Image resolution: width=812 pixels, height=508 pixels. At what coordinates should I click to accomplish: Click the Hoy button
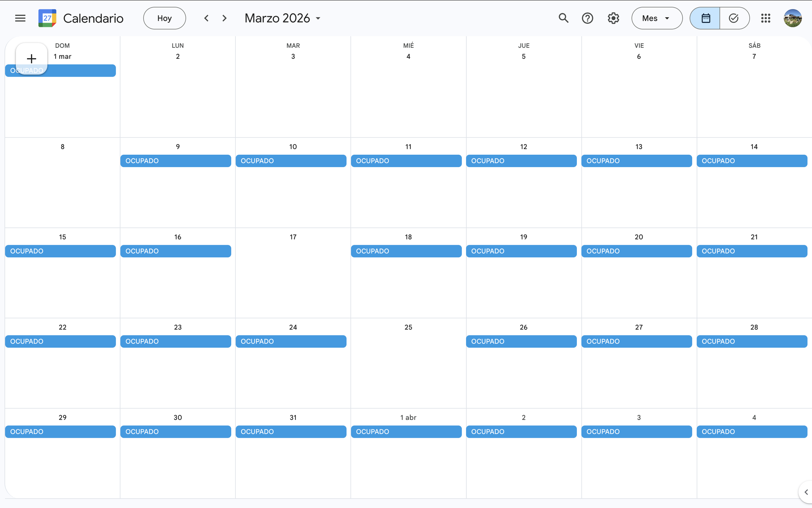pos(164,18)
